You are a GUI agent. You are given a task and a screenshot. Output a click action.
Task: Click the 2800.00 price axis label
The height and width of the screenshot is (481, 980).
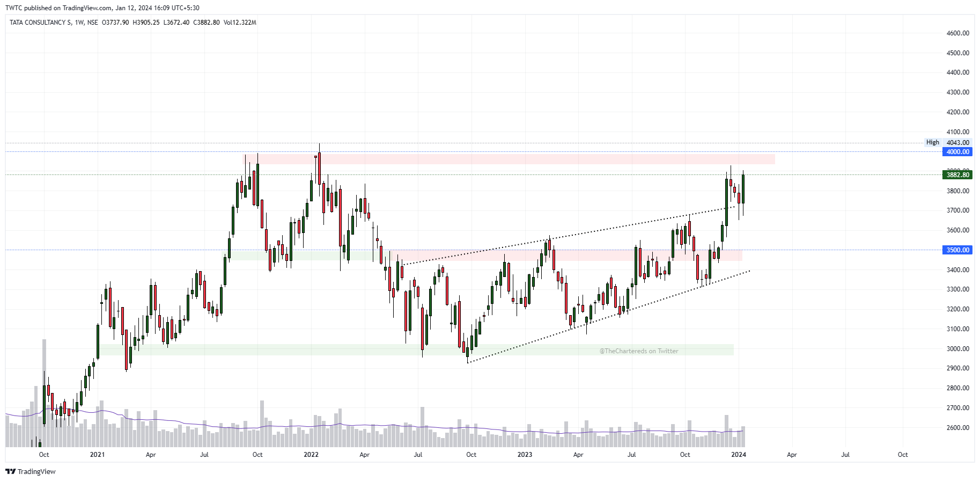(957, 388)
